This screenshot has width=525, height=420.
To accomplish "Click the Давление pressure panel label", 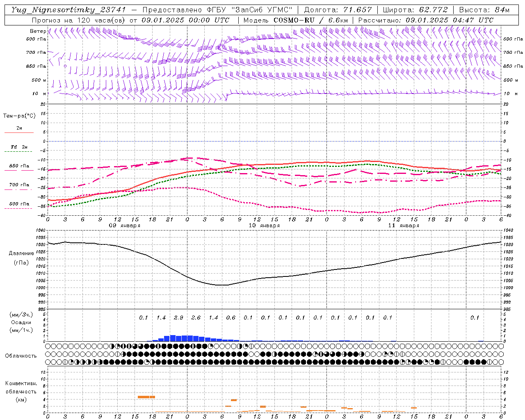I will coord(21,253).
